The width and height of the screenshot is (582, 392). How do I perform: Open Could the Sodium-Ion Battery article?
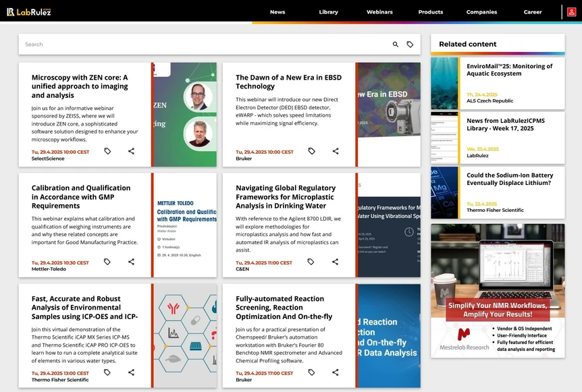[x=510, y=179]
